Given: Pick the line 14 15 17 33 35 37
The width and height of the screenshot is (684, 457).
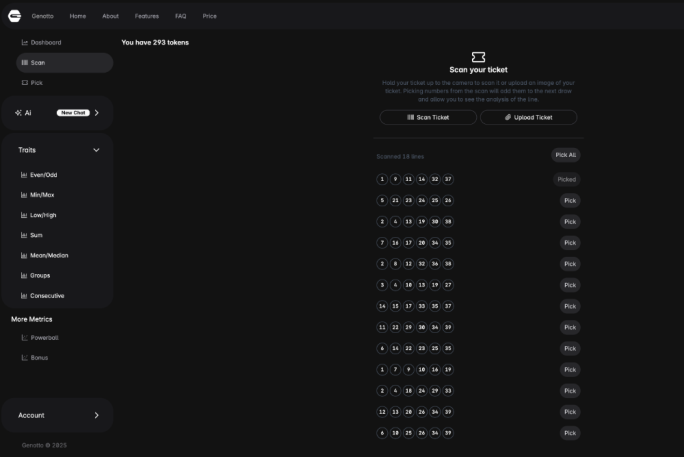Looking at the screenshot, I should click(570, 306).
